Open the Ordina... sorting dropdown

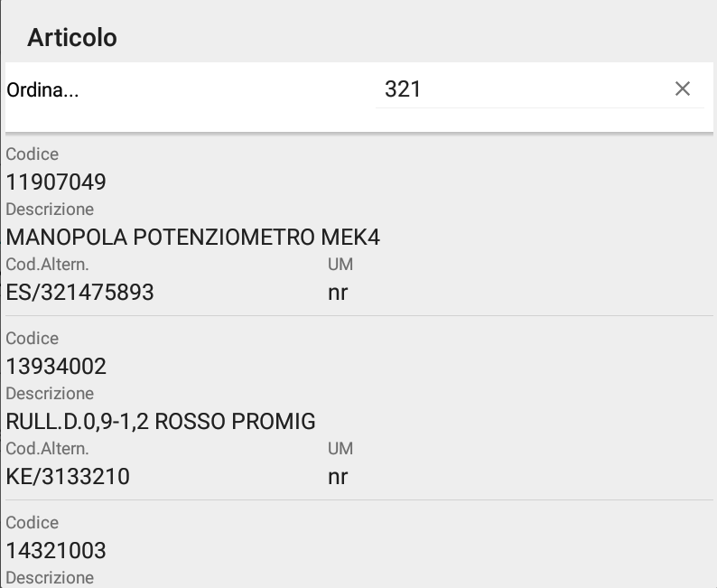tap(43, 90)
